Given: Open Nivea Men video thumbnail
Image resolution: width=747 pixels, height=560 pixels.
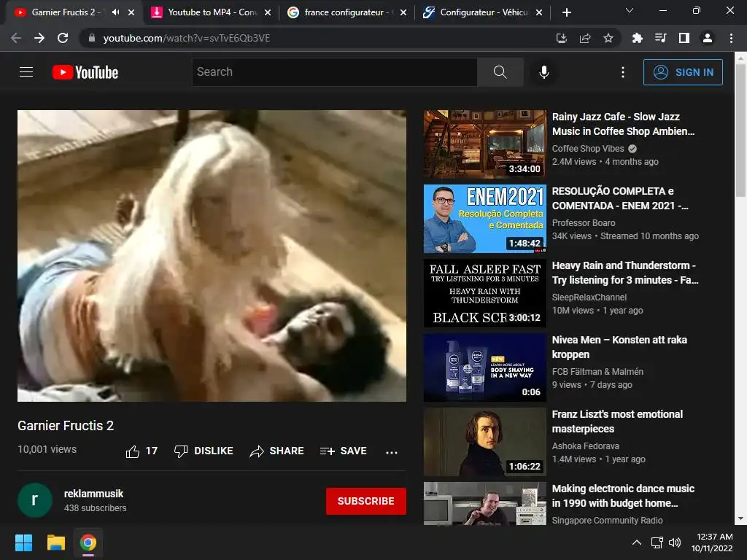Looking at the screenshot, I should pyautogui.click(x=484, y=367).
